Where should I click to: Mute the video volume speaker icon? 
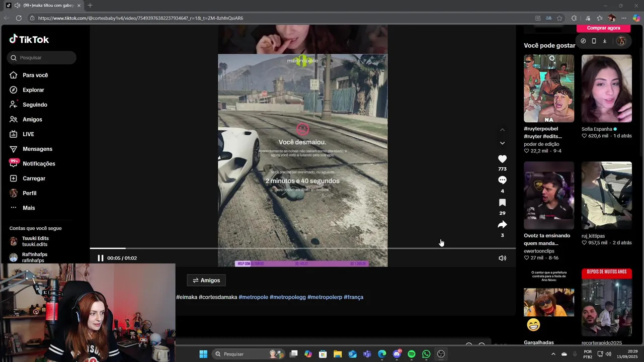(x=502, y=258)
